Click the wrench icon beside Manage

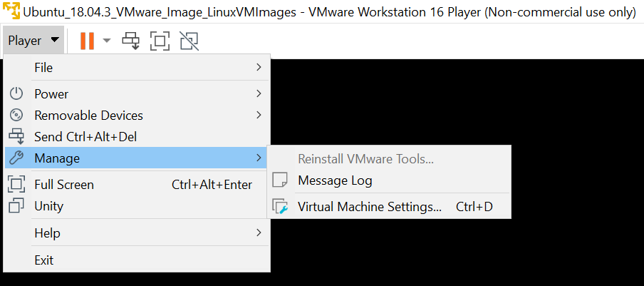(x=16, y=158)
